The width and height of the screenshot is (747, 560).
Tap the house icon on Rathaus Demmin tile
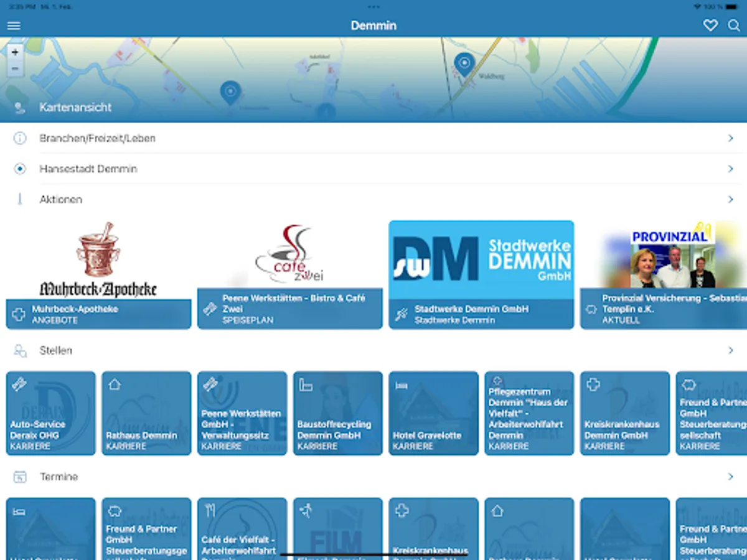pos(115,385)
